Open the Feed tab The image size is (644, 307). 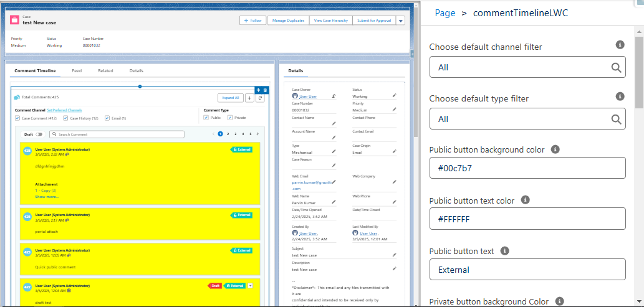pos(77,71)
